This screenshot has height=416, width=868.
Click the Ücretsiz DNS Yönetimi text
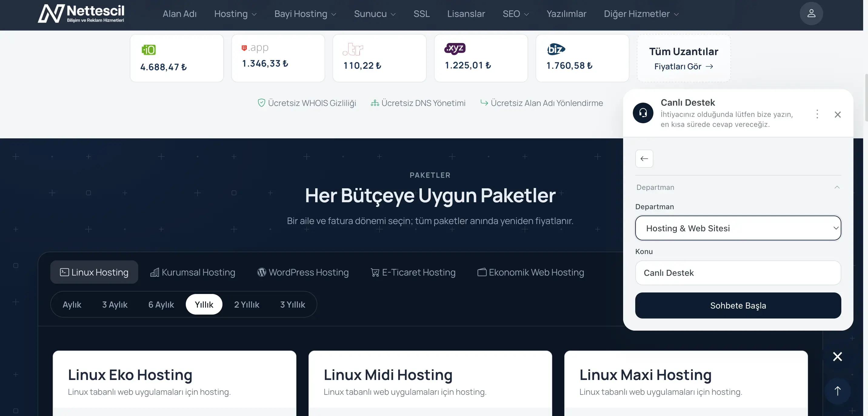click(x=423, y=103)
